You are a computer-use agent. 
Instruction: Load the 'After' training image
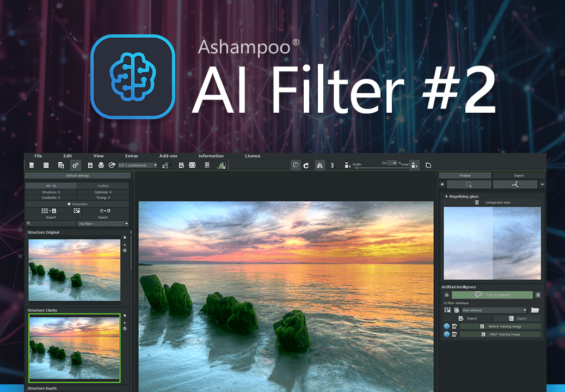(501, 334)
